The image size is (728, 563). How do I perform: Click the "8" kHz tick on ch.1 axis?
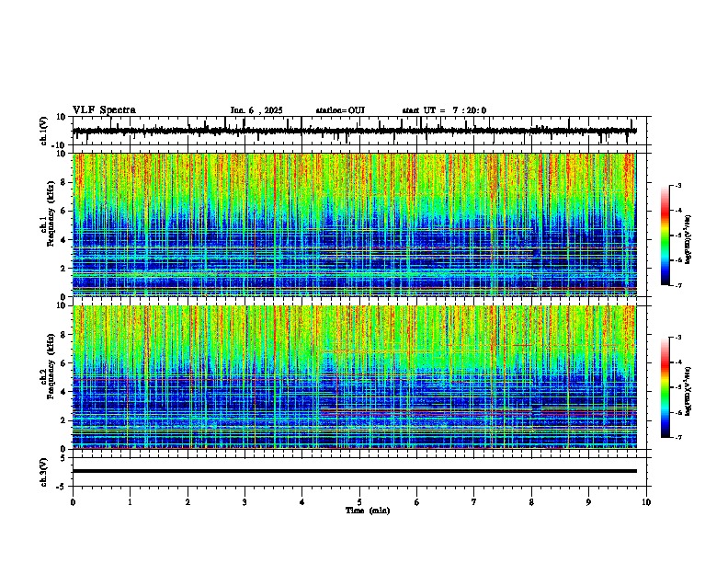[63, 182]
